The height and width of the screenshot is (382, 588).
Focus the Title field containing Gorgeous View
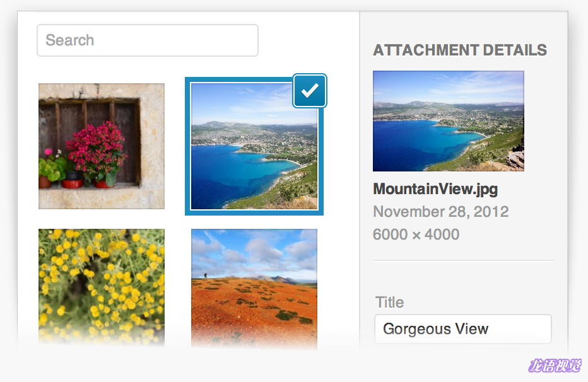click(462, 329)
